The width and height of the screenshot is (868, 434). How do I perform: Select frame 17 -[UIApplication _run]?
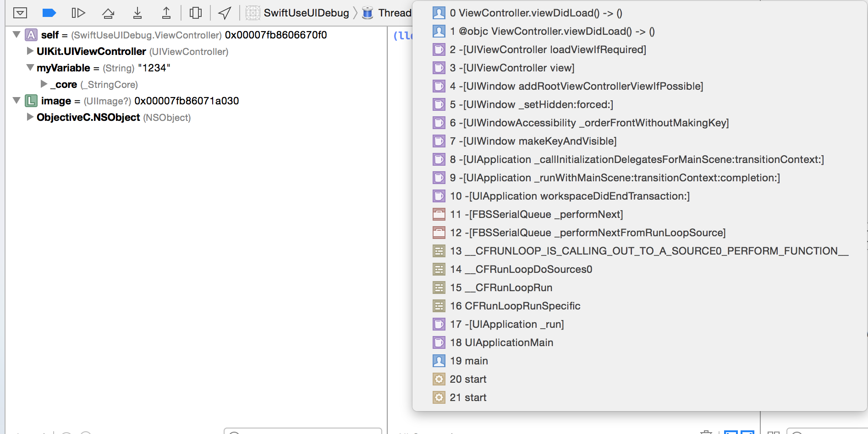coord(640,324)
